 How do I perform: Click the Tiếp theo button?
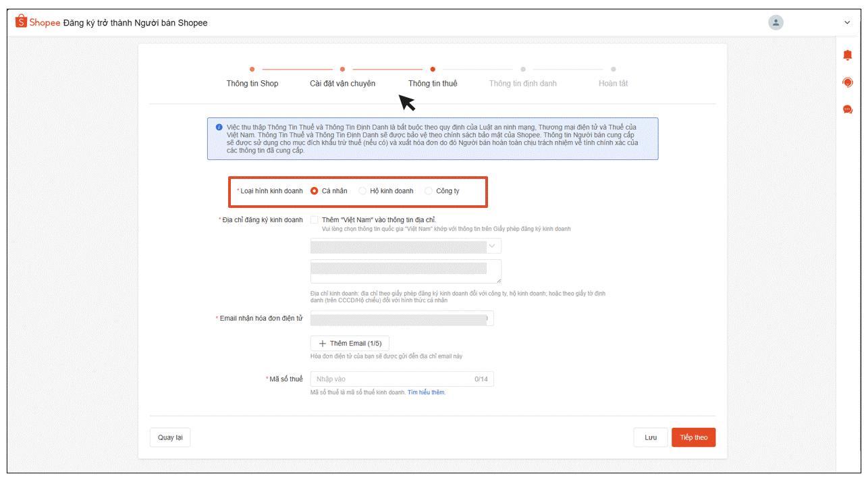click(x=693, y=437)
